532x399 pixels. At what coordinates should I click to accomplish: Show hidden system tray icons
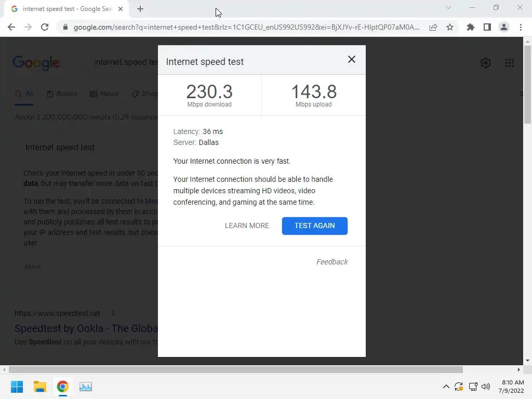[446, 387]
